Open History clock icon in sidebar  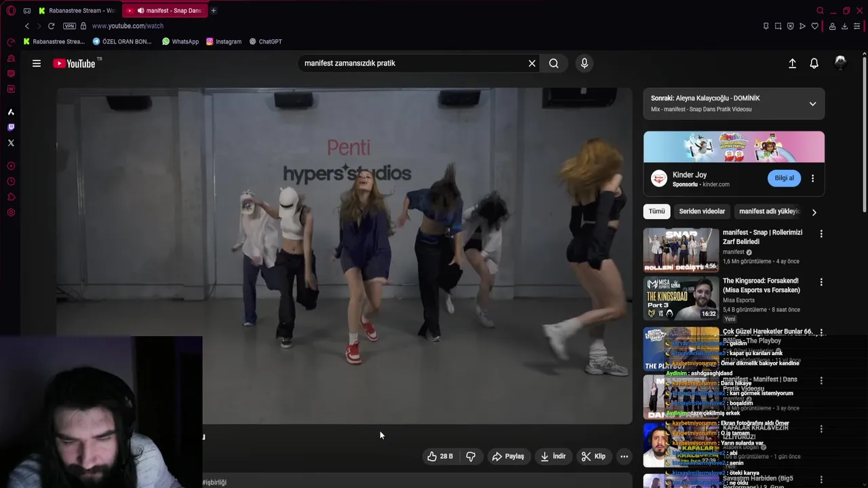pyautogui.click(x=11, y=182)
